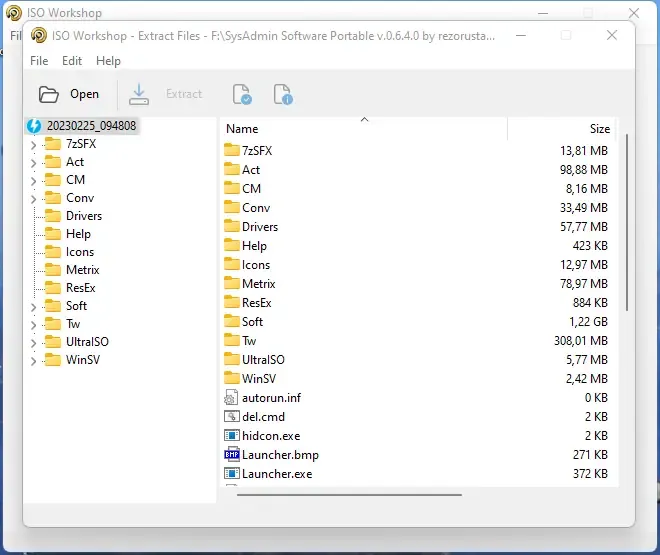Select Help folder in left tree

pyautogui.click(x=78, y=234)
